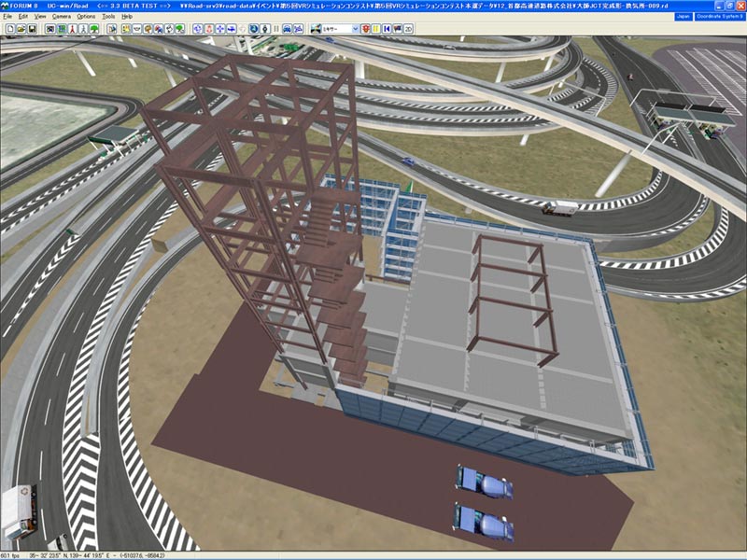Click the blue four-way move icon
Viewport: 747px width, 560px height.
tap(219, 29)
